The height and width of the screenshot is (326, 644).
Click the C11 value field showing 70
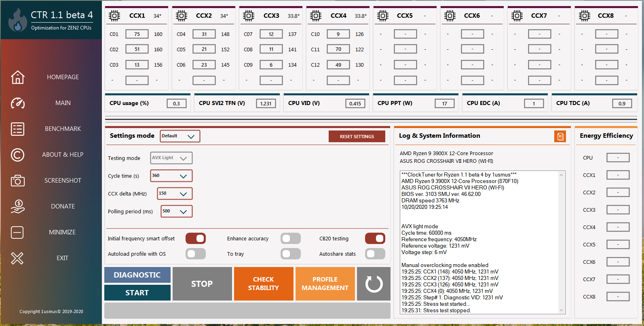point(338,50)
